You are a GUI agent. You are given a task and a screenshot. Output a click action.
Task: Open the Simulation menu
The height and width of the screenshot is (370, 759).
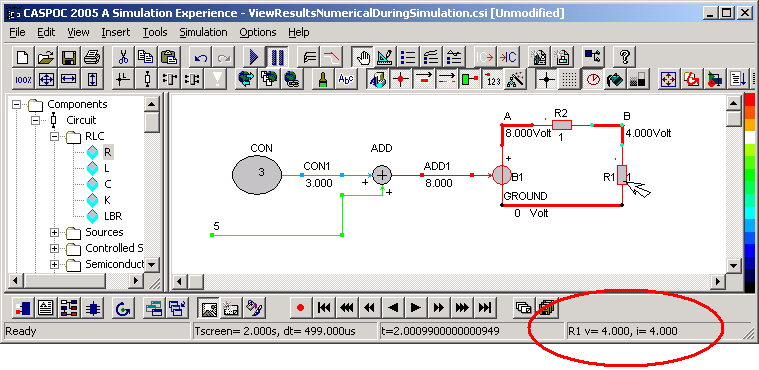coord(203,32)
